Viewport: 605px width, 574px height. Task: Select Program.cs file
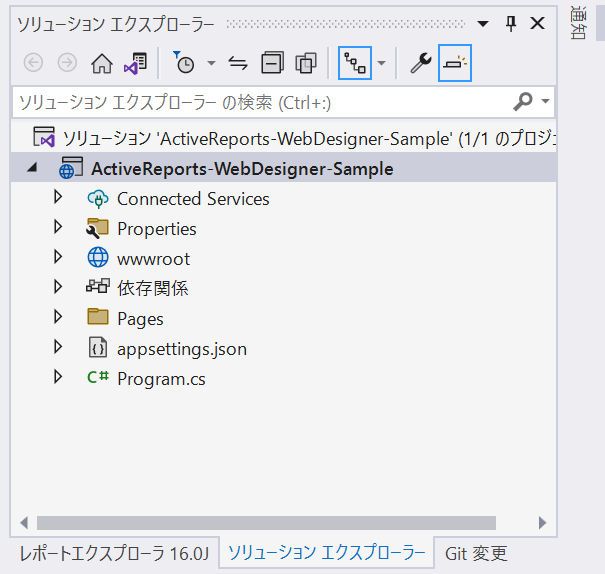pos(161,379)
